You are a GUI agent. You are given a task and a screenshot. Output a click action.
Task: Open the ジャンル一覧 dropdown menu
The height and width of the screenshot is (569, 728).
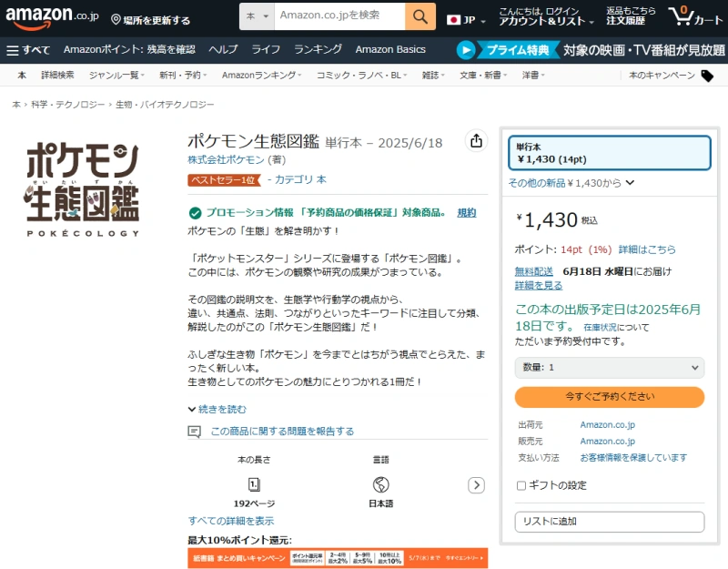pyautogui.click(x=116, y=76)
